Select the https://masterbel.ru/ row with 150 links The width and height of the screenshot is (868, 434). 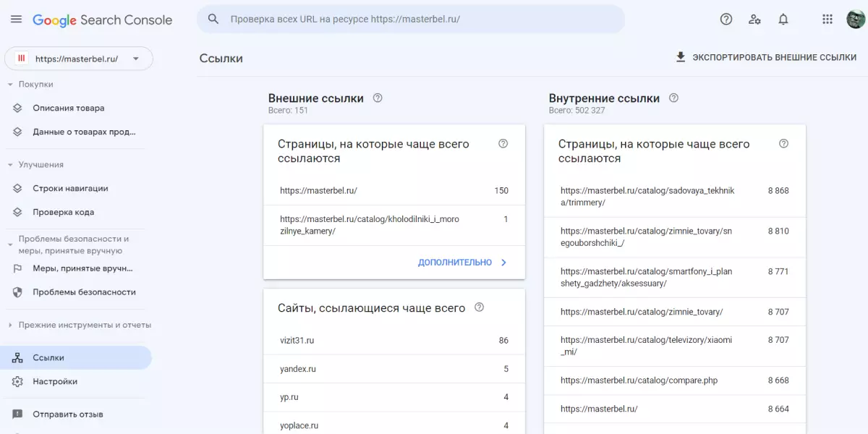pyautogui.click(x=394, y=191)
